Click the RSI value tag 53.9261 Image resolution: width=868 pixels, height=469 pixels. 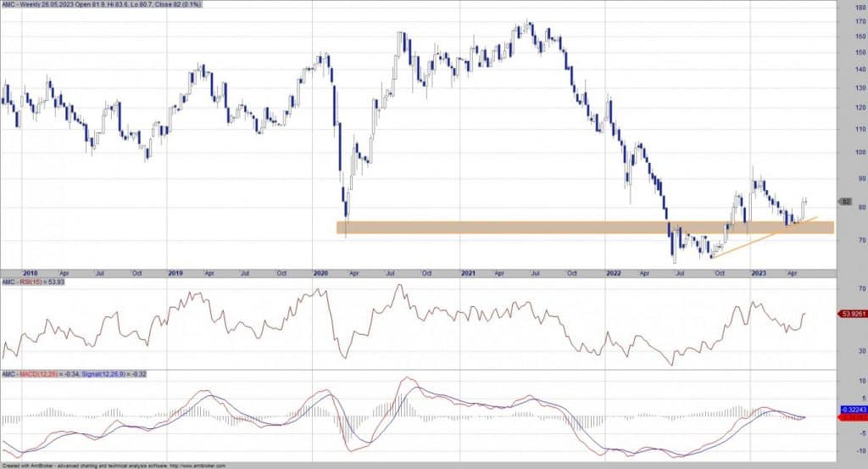pos(851,314)
